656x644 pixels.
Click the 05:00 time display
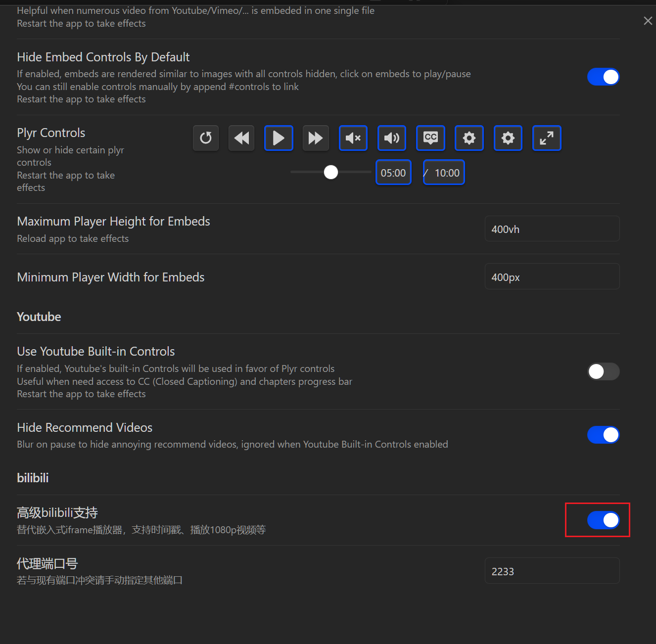click(x=393, y=172)
